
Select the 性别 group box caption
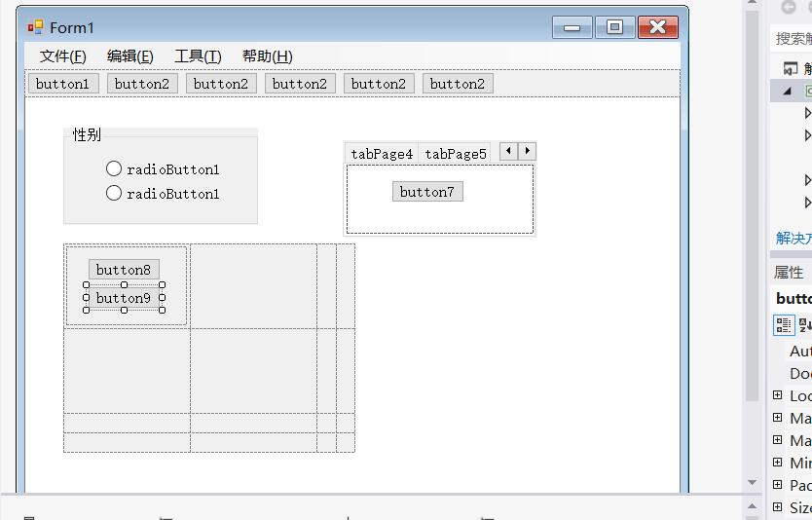[x=87, y=134]
